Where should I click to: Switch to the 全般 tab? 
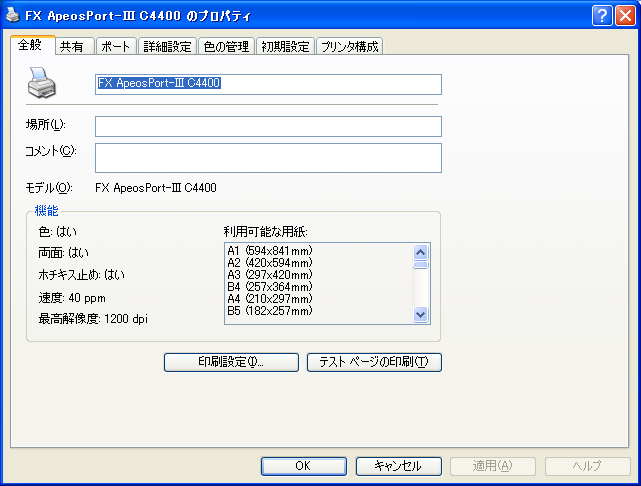pos(32,45)
